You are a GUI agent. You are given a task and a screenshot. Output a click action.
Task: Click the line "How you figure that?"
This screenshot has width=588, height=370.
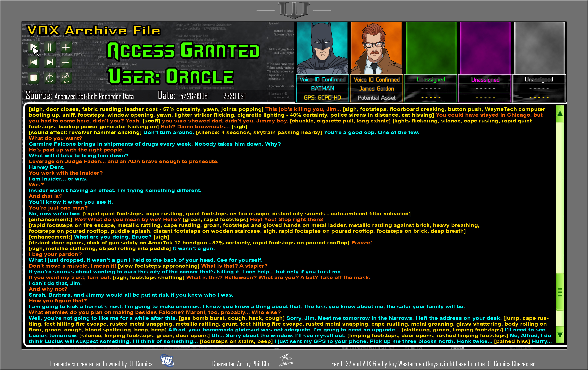pyautogui.click(x=58, y=301)
